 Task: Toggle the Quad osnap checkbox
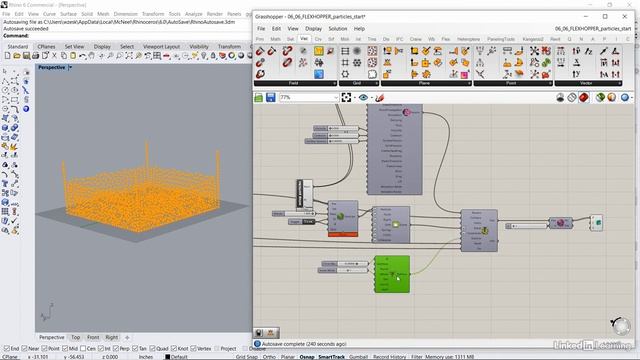tap(152, 349)
